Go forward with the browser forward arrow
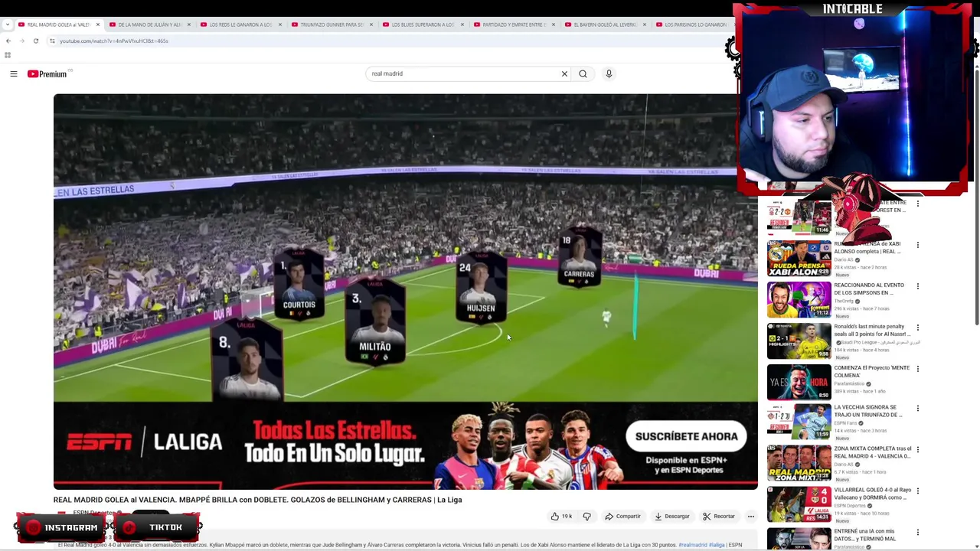The height and width of the screenshot is (551, 980). pyautogui.click(x=21, y=41)
